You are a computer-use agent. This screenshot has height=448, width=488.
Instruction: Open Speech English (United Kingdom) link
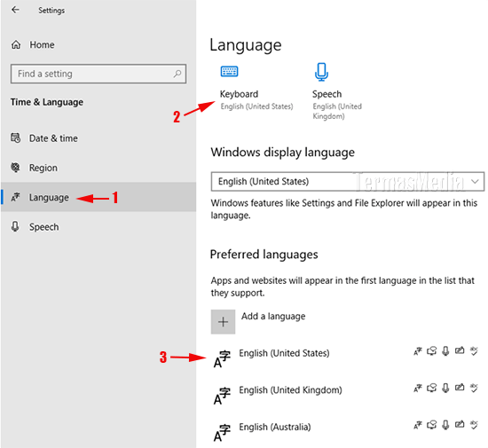(337, 105)
